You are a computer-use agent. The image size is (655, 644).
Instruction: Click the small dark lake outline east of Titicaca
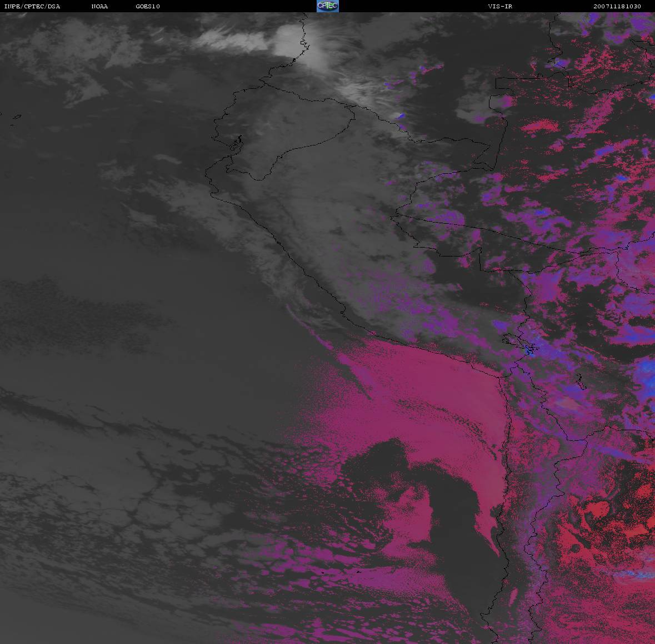(x=579, y=382)
